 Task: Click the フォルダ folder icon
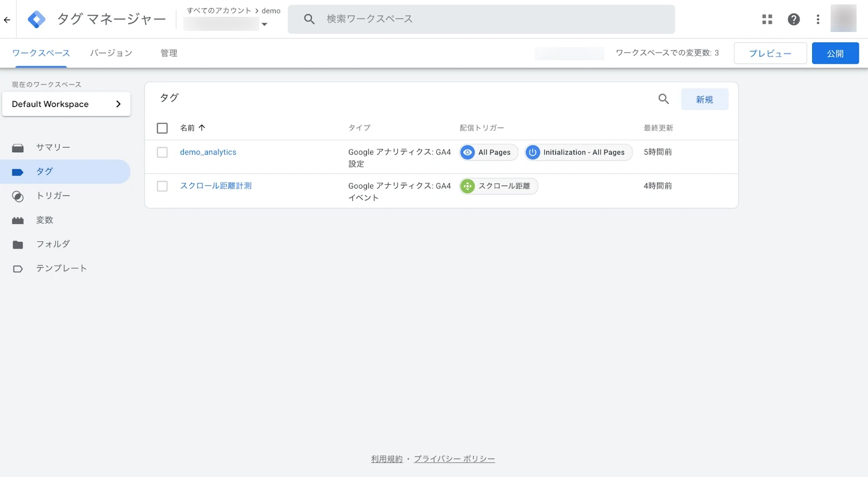pos(18,244)
